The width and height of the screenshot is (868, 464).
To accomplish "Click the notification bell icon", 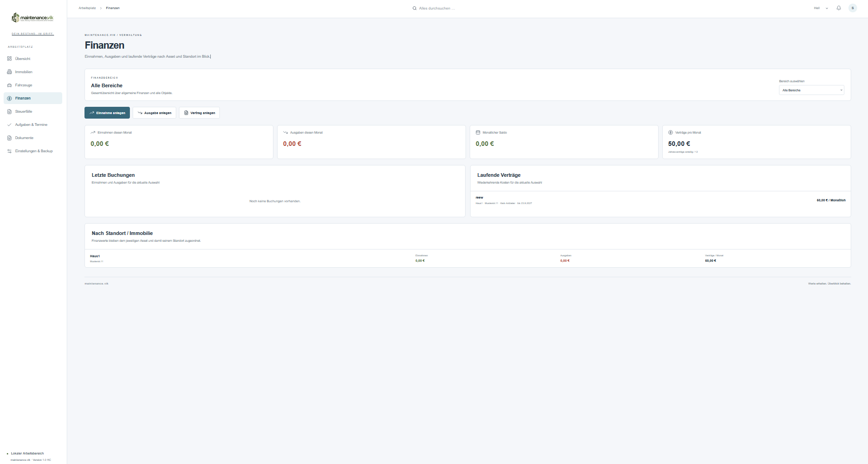I will [x=839, y=8].
